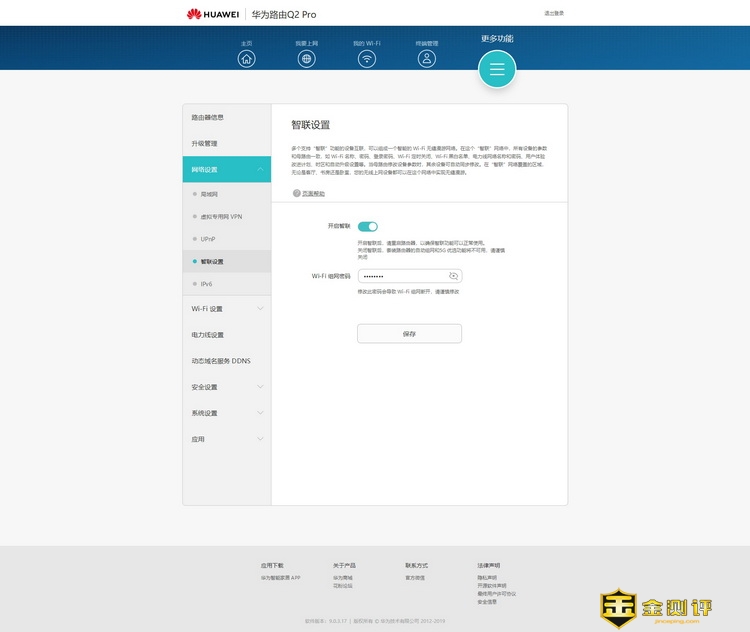Image resolution: width=750 pixels, height=632 pixels.
Task: Click the 我的 Wi-Fi signal icon
Action: (x=367, y=58)
